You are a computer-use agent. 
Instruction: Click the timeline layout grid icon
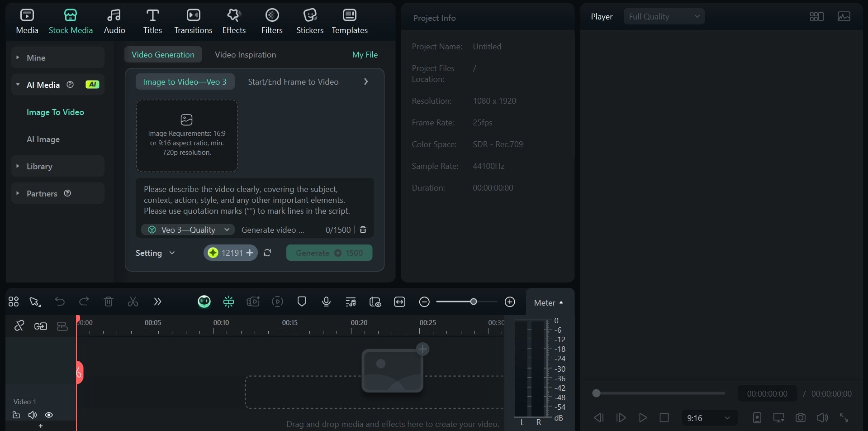(x=14, y=302)
